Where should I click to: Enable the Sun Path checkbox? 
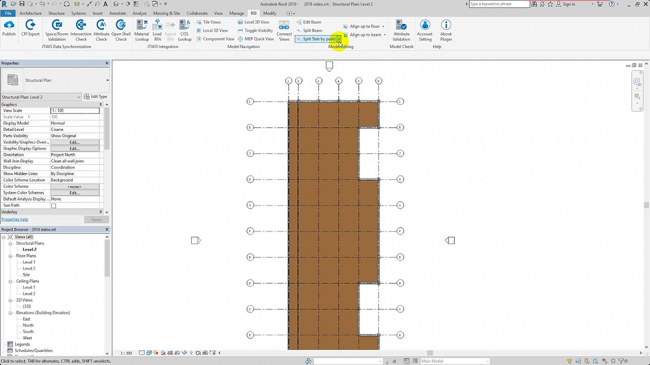(x=53, y=206)
